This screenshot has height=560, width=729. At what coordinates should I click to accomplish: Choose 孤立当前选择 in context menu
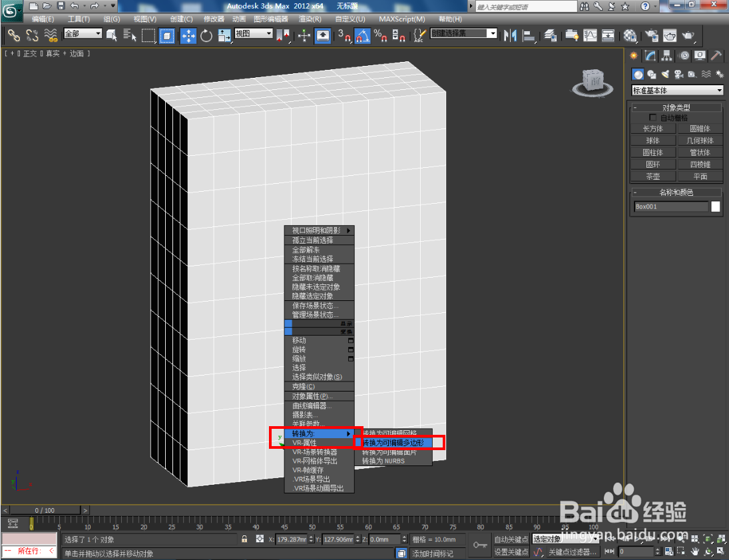pos(320,240)
